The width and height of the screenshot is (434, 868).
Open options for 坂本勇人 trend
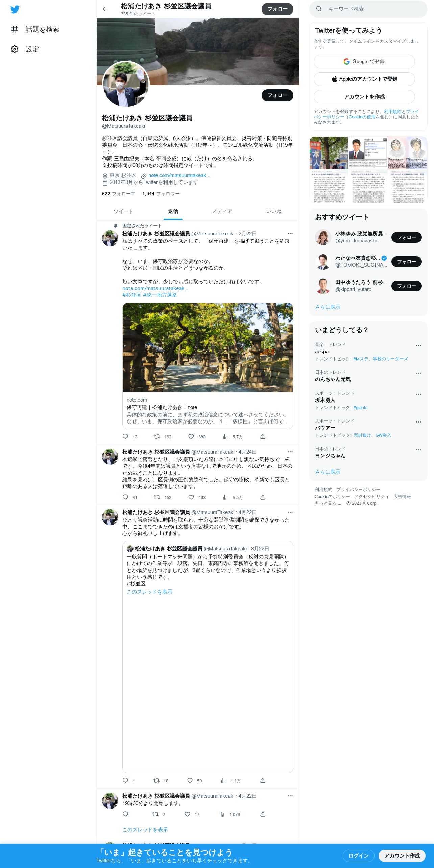click(418, 394)
